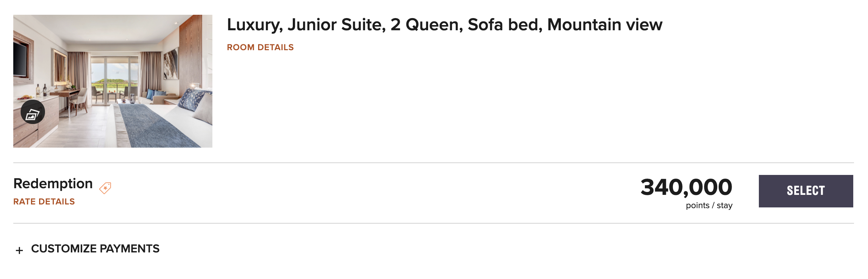This screenshot has height=279, width=868.
Task: View Rate Details for Redemption
Action: pyautogui.click(x=44, y=201)
